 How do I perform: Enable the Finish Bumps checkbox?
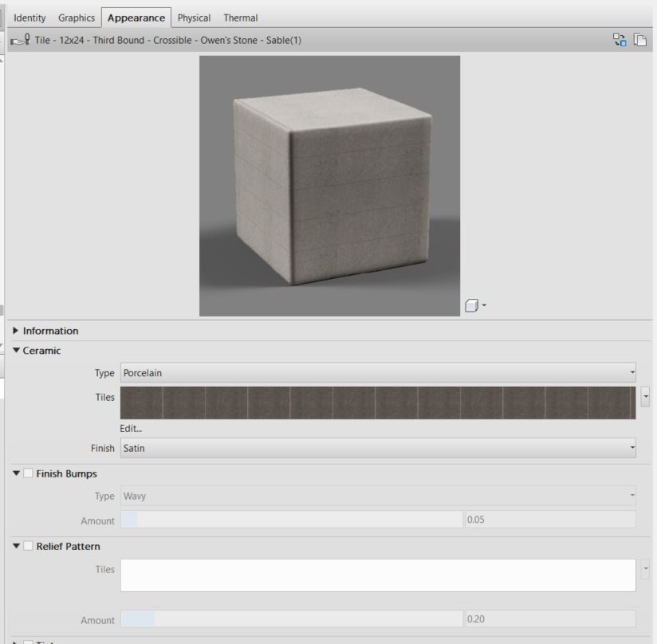(26, 473)
